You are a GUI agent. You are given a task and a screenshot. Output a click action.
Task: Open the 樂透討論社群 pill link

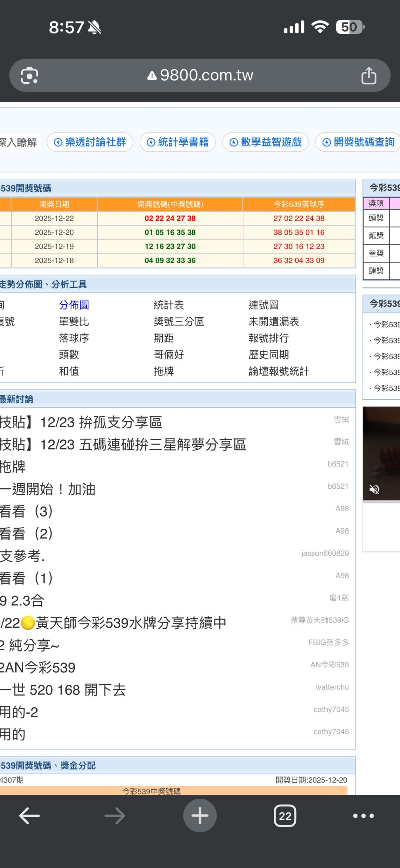(x=90, y=142)
